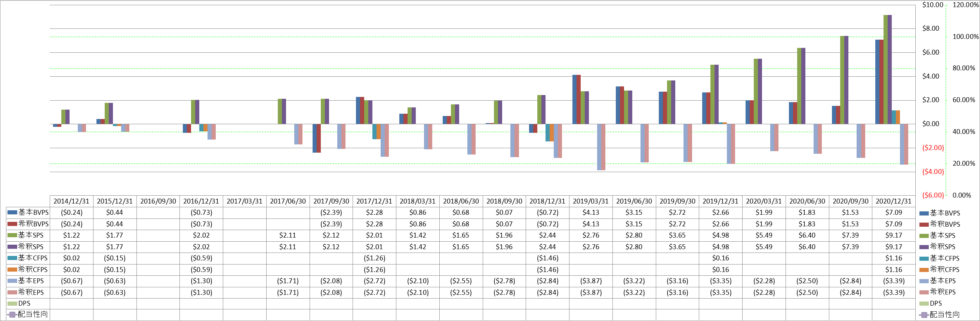This screenshot has height=321, width=980.
Task: Click the $0.00 primary axis label
Action: (931, 124)
